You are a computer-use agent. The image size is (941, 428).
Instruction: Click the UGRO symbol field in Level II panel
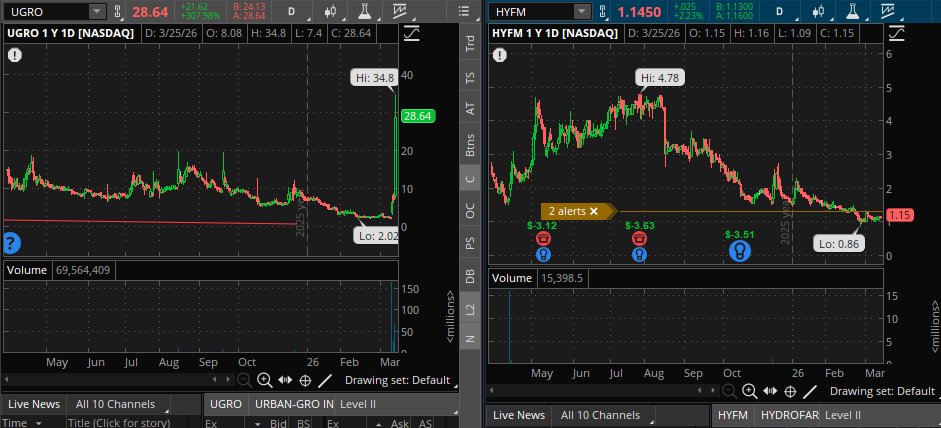[x=226, y=404]
